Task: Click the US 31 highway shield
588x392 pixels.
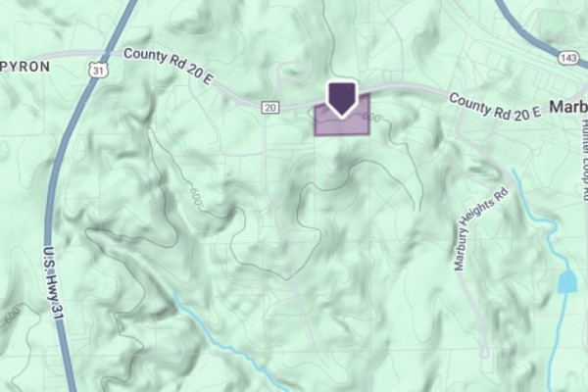Action: 98,70
